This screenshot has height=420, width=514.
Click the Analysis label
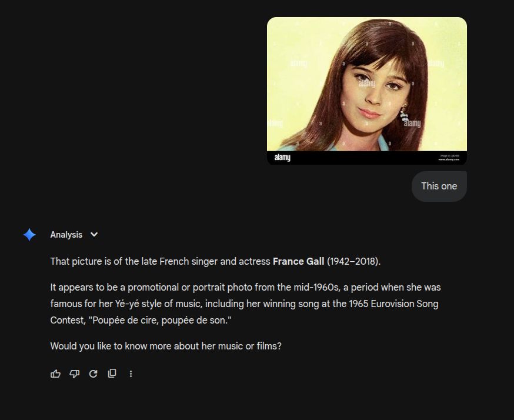[x=66, y=235]
